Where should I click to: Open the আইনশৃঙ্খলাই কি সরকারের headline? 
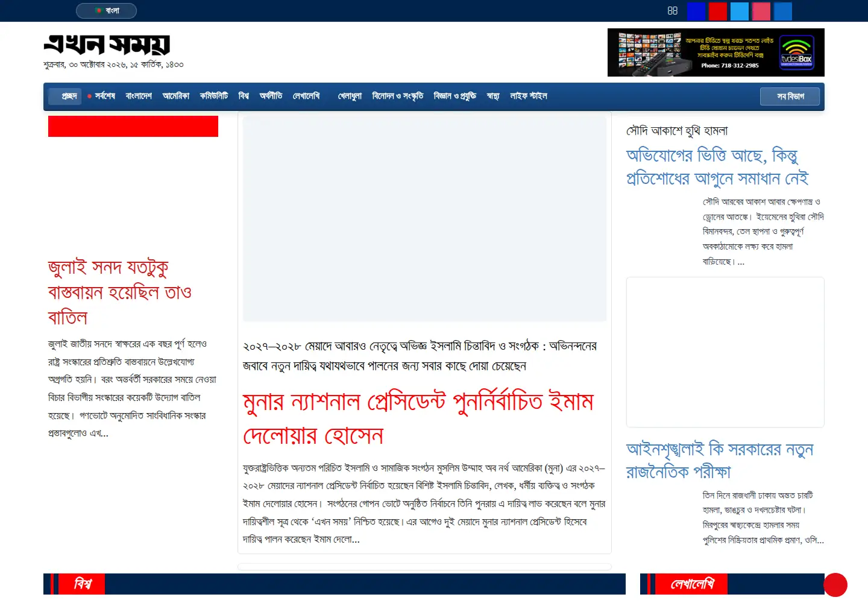point(720,460)
